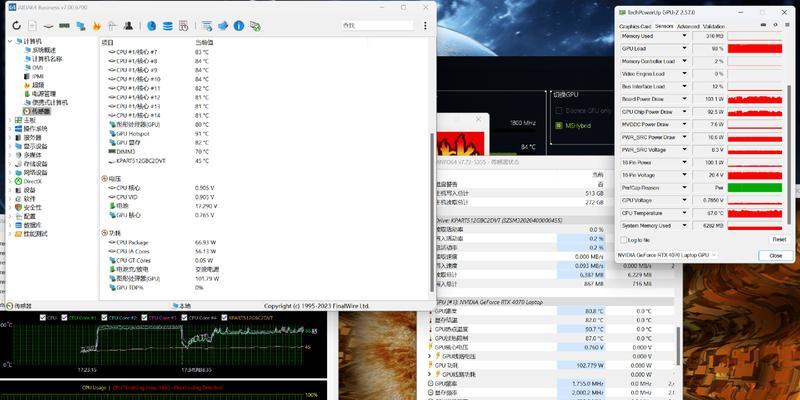Screen dimensions: 800x400
Task: Click the AIDA64 app icon in title bar
Action: (12, 8)
